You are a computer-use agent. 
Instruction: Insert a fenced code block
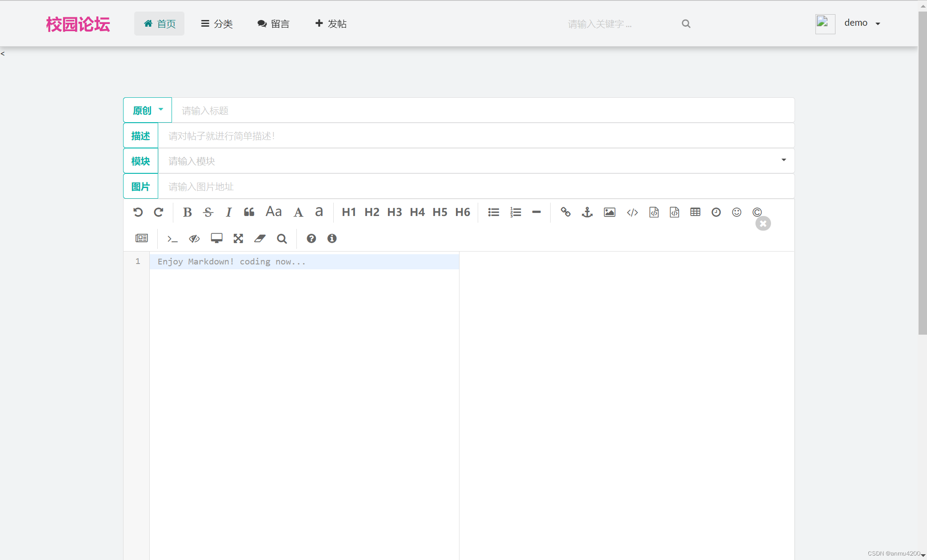(675, 212)
